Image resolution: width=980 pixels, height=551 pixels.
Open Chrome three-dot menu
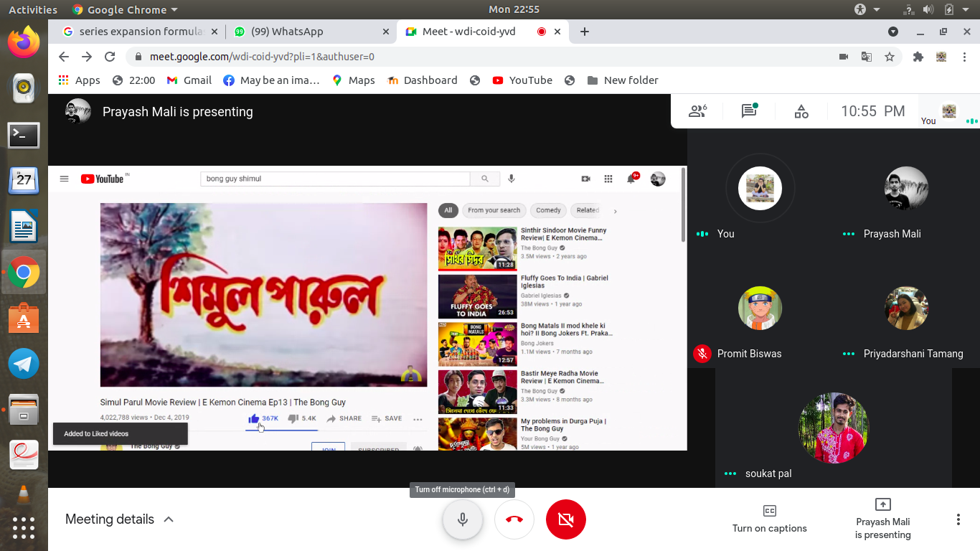[965, 57]
